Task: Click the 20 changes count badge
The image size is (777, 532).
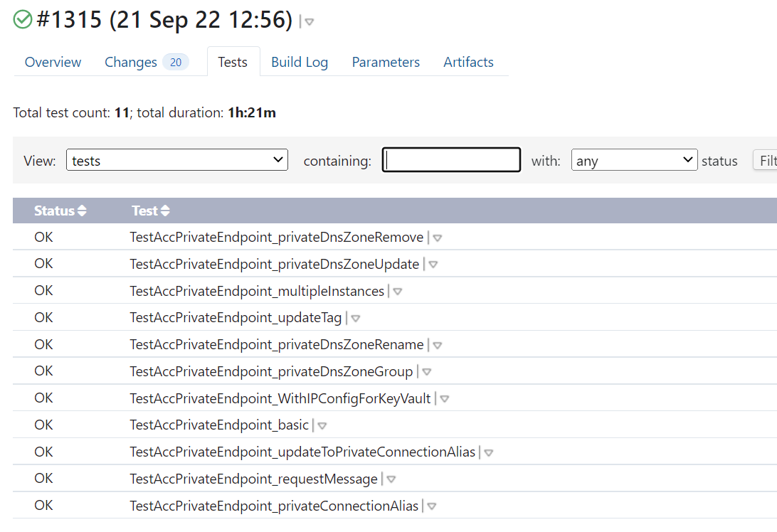Action: click(176, 62)
